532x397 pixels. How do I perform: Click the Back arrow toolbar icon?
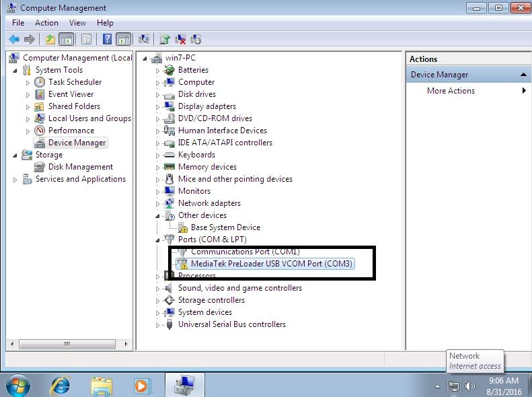point(14,40)
